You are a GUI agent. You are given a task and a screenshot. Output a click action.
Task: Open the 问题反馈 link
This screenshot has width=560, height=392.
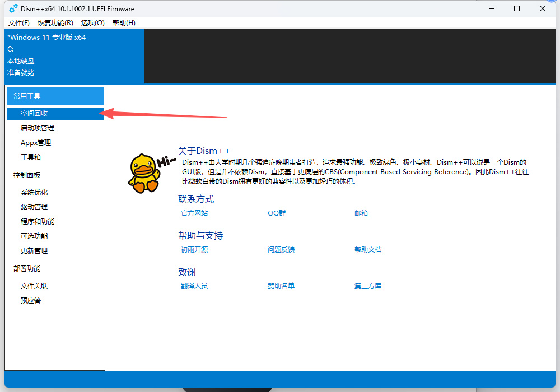pos(281,250)
